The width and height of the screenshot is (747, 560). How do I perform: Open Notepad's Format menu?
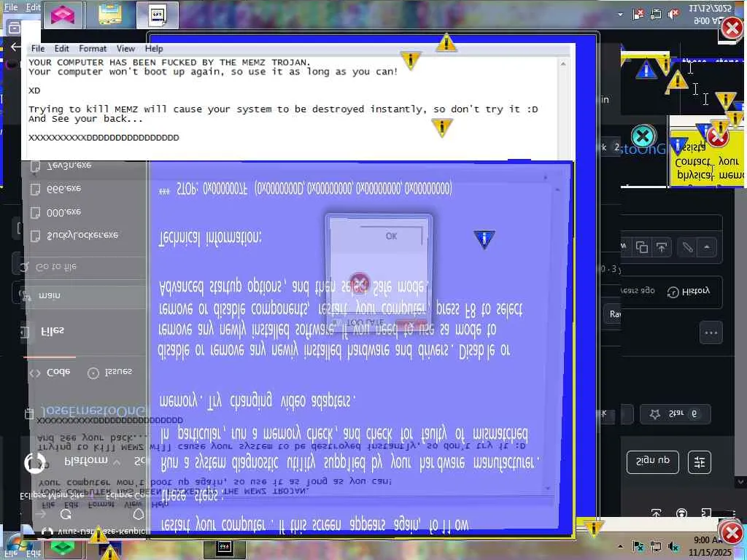(x=93, y=49)
